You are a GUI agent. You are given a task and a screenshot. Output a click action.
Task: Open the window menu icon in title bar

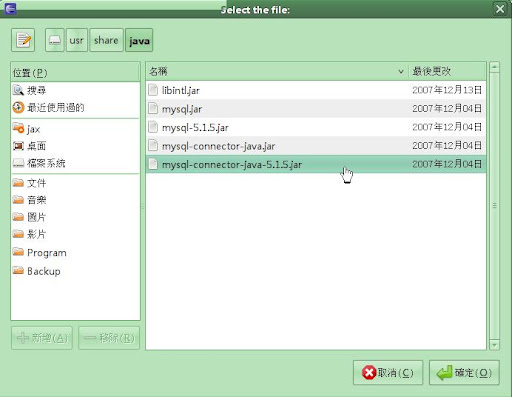tap(10, 8)
